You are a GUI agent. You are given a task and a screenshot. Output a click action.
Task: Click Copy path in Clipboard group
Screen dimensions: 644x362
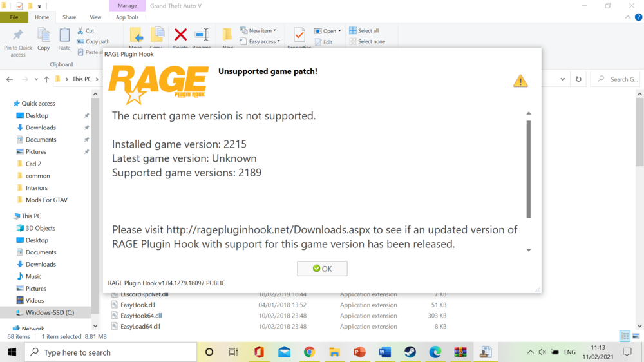pos(93,41)
